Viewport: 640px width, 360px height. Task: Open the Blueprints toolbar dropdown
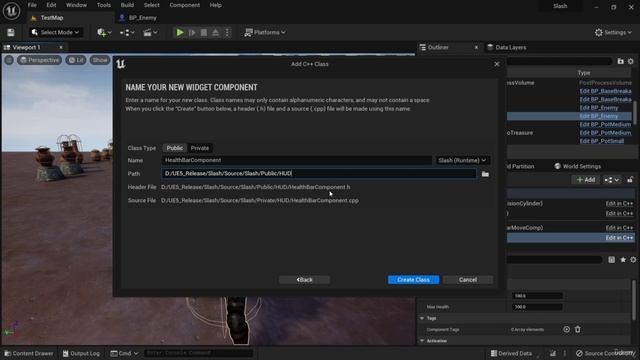[127, 32]
